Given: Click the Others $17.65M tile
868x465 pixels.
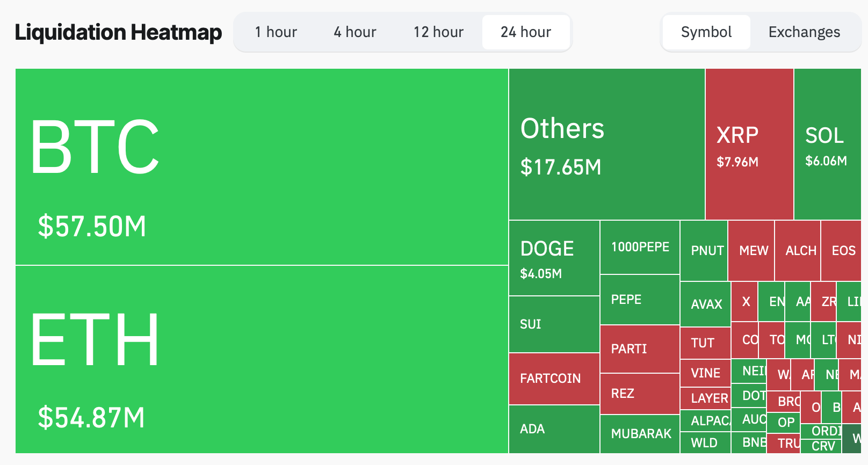Looking at the screenshot, I should pyautogui.click(x=606, y=144).
